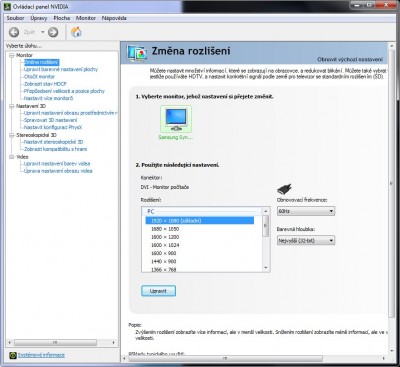This screenshot has height=367, width=400.
Task: Click the resolution list scrollbar down arrow
Action: pos(266,268)
